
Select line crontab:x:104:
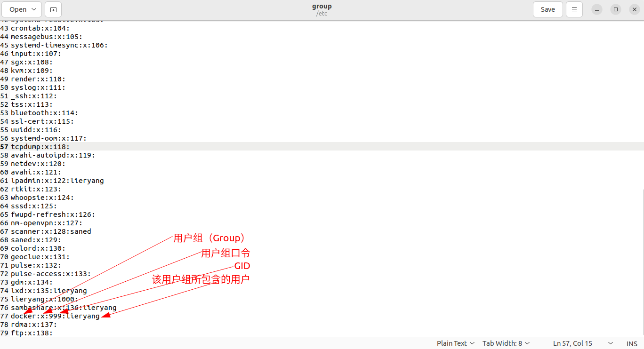coord(40,28)
